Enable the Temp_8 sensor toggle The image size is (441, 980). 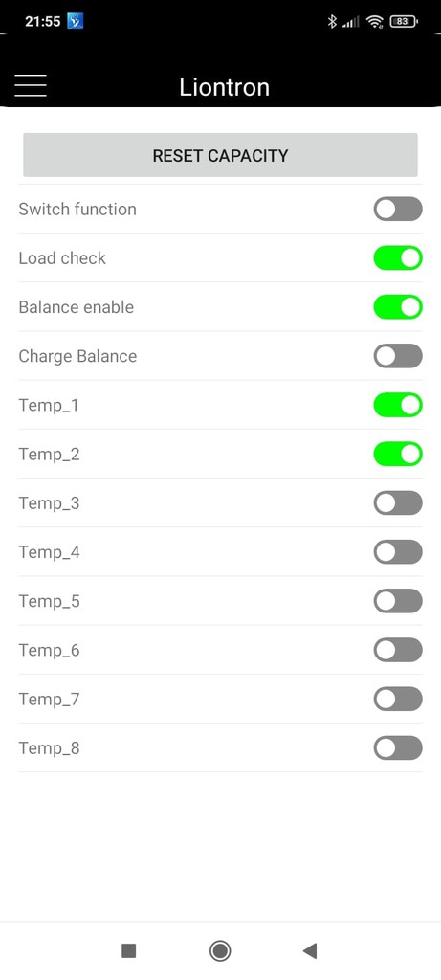[x=398, y=748]
